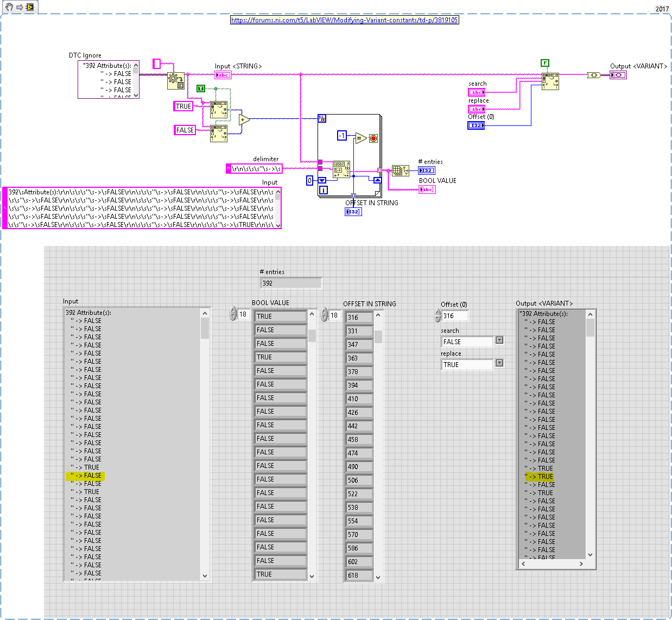
Task: Click the highlighted FALSE row in Input list
Action: tap(85, 476)
